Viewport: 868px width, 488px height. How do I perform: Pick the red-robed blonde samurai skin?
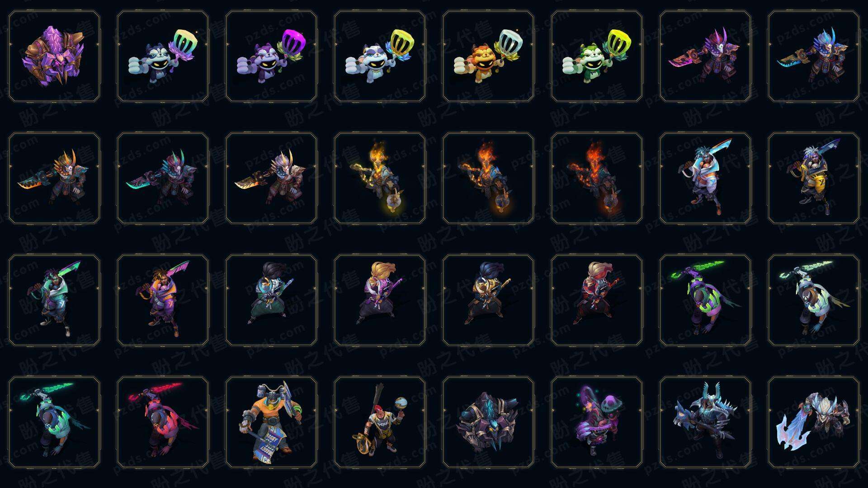597,300
